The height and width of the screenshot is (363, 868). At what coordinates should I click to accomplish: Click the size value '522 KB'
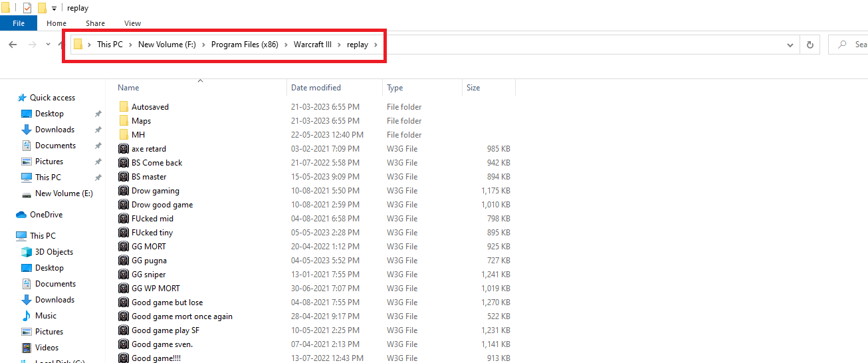point(498,316)
